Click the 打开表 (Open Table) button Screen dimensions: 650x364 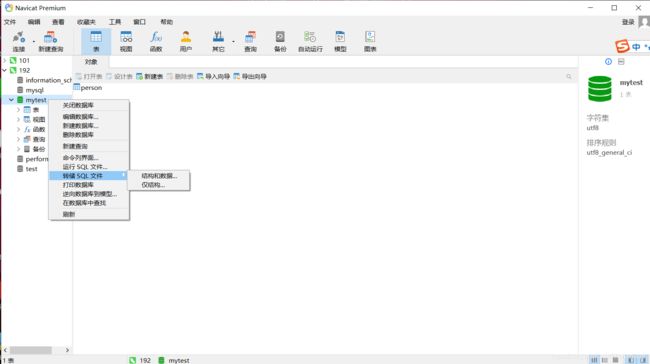pos(89,76)
